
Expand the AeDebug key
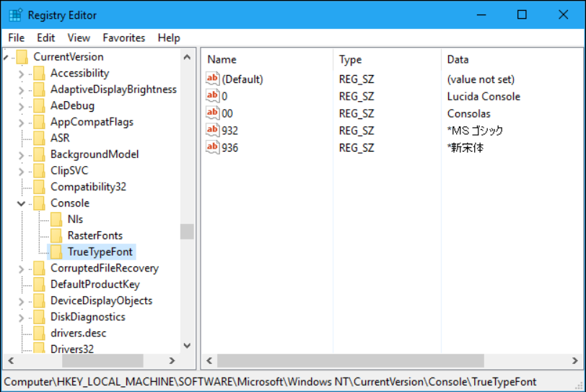[22, 107]
